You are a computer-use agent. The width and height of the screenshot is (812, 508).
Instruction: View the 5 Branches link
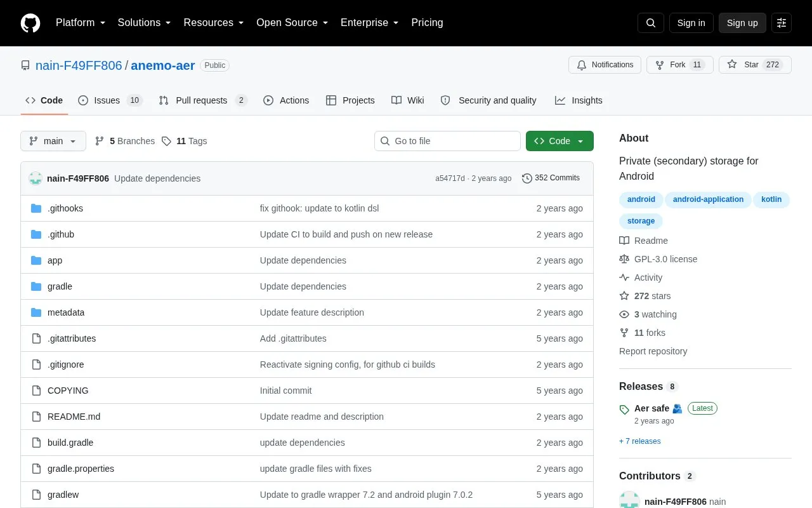[125, 141]
